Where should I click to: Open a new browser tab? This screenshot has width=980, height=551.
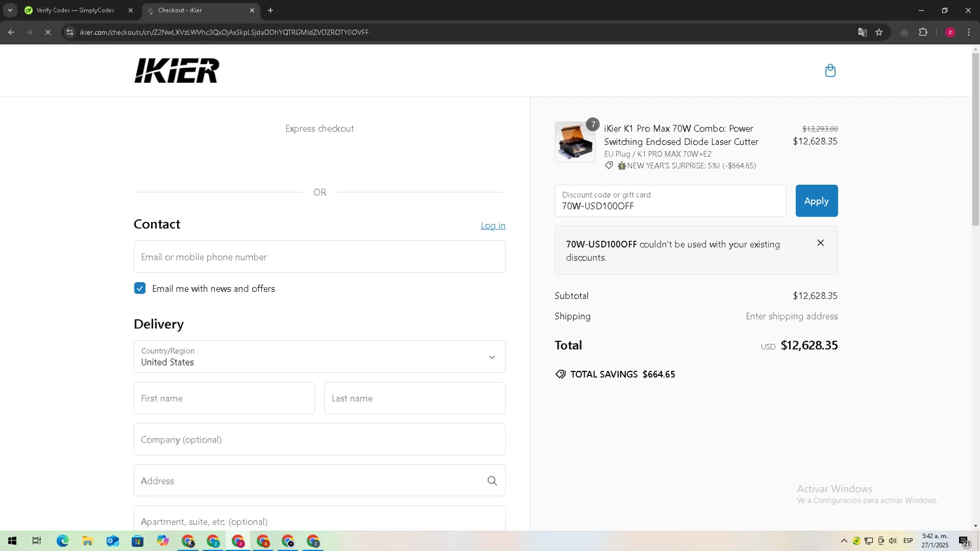pos(270,10)
